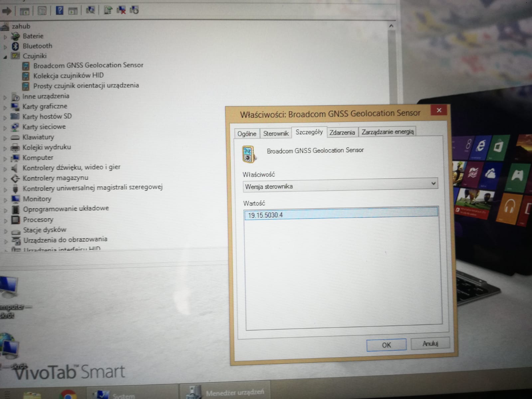Expand the Inne urządzenia category
This screenshot has height=399, width=532.
pos(5,97)
